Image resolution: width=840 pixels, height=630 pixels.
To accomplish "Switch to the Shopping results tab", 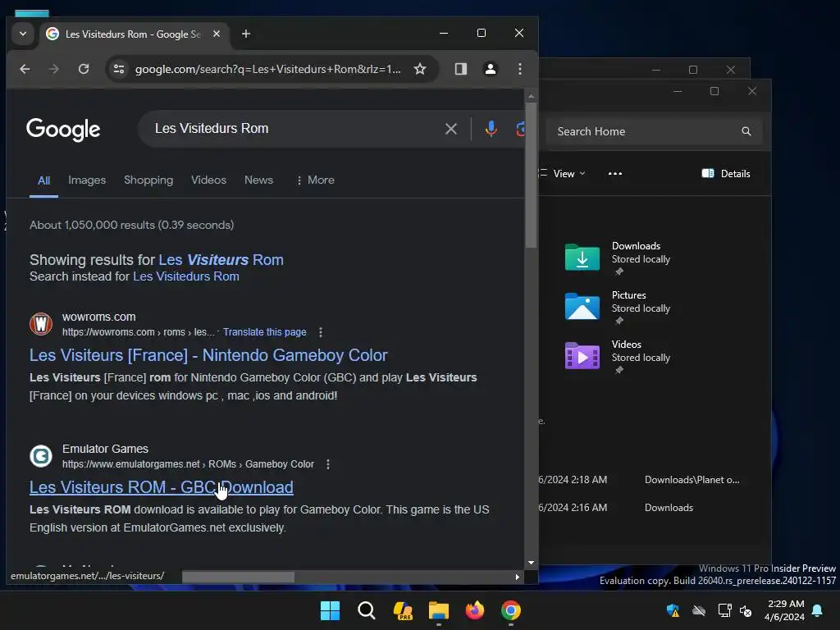I will click(148, 180).
